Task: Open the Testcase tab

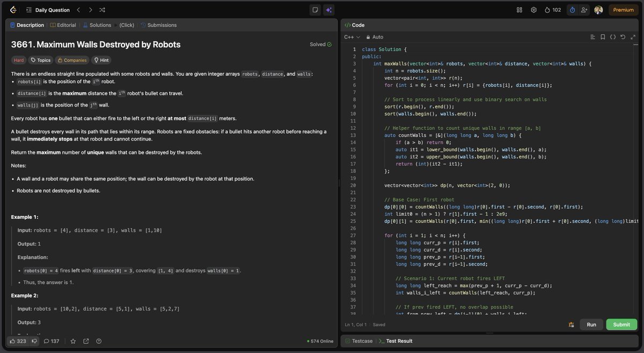Action: [x=359, y=341]
